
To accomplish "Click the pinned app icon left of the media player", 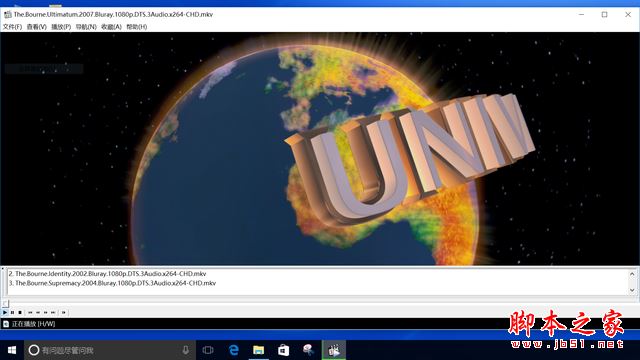I will pyautogui.click(x=309, y=350).
